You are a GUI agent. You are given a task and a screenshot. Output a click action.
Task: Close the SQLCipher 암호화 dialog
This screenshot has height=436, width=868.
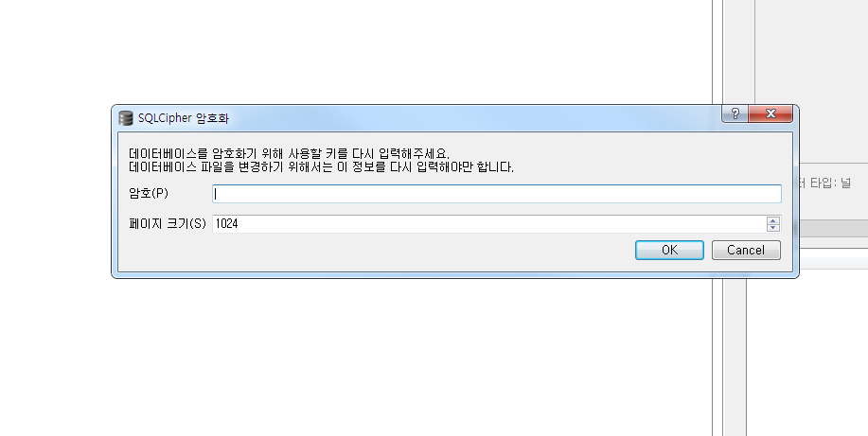pyautogui.click(x=771, y=114)
